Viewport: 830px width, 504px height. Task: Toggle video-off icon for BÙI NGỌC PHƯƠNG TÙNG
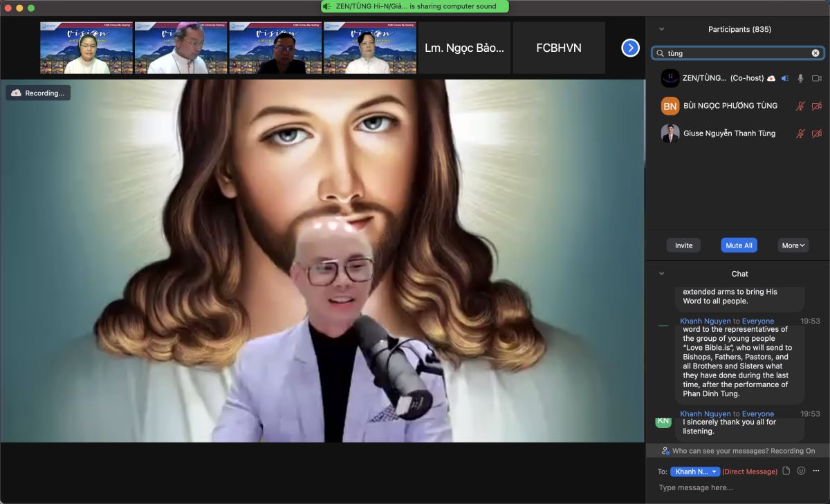coord(817,106)
